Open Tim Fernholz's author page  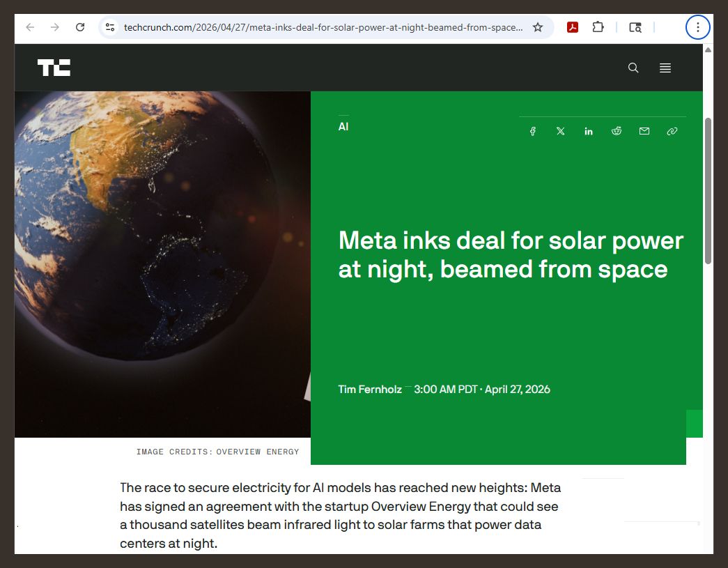(369, 390)
